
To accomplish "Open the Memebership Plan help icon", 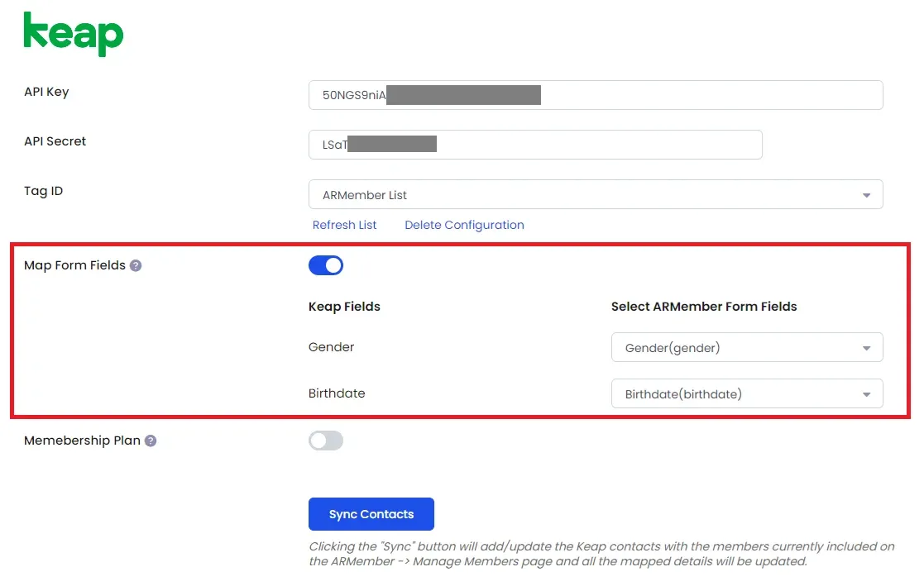I will 151,441.
